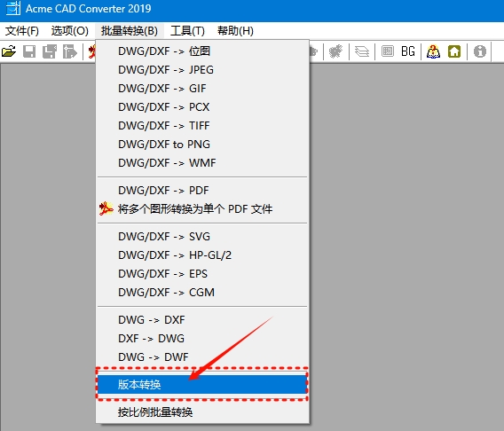This screenshot has width=504, height=431.
Task: Click the info about icon
Action: (479, 51)
